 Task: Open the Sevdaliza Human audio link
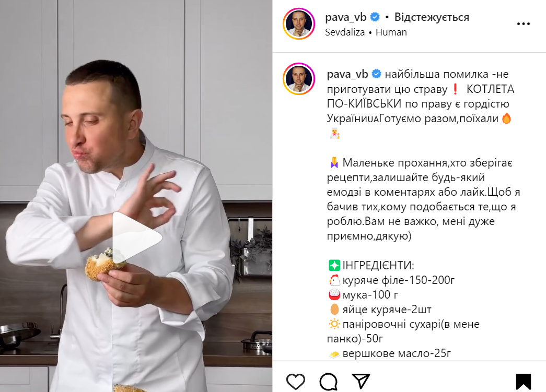coord(366,32)
